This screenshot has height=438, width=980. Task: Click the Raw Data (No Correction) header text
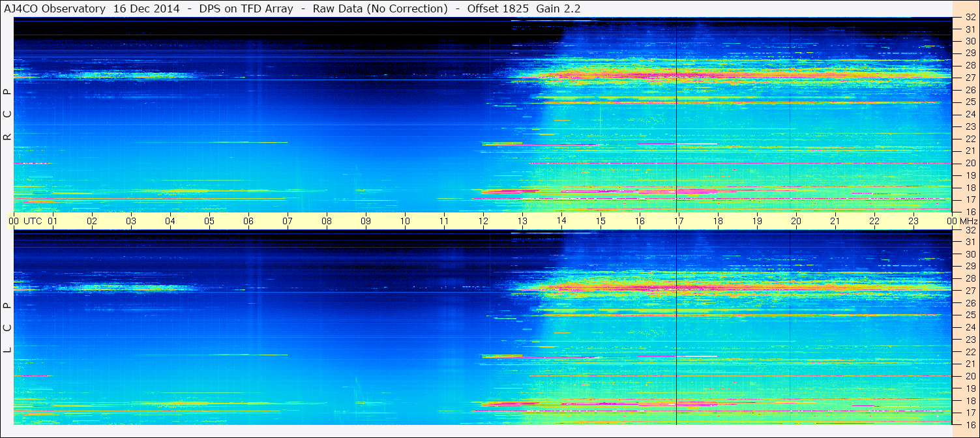click(x=380, y=8)
